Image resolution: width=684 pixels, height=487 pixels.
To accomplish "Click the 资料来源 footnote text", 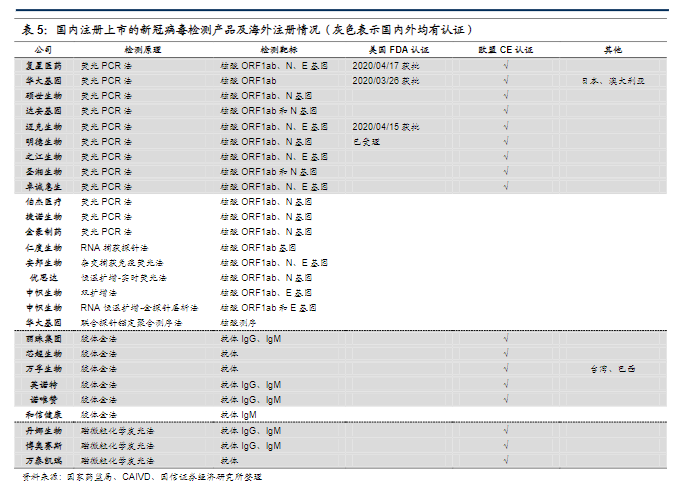I will coord(140,477).
